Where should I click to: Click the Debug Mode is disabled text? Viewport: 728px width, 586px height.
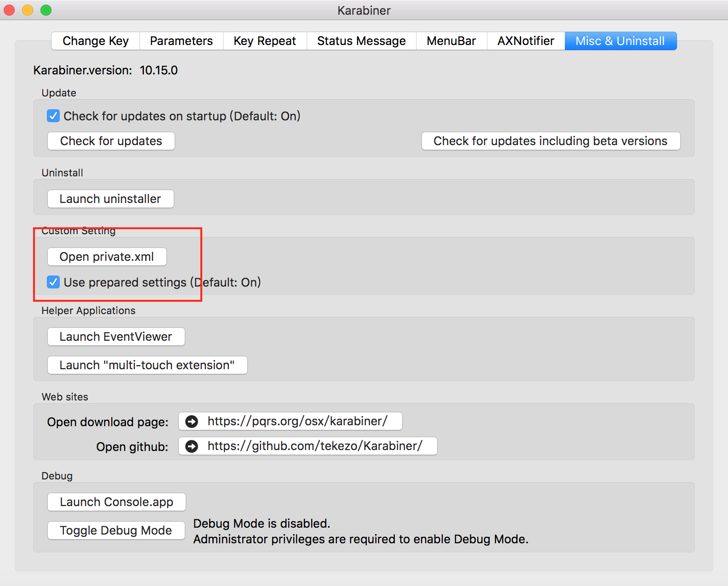(262, 524)
